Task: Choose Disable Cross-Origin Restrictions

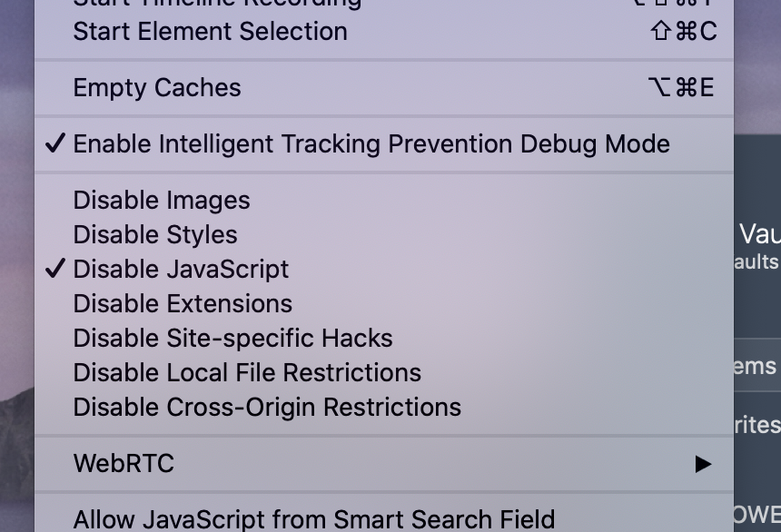Action: [x=384, y=407]
